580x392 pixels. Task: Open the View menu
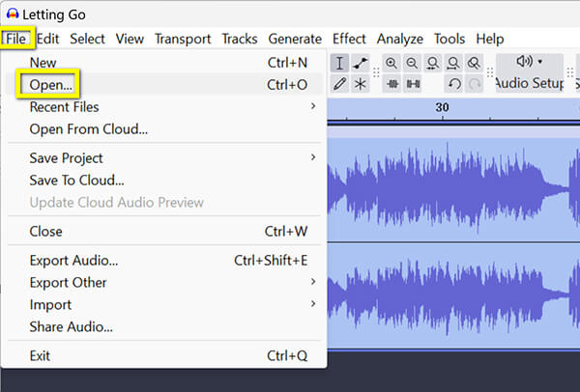[x=130, y=39]
